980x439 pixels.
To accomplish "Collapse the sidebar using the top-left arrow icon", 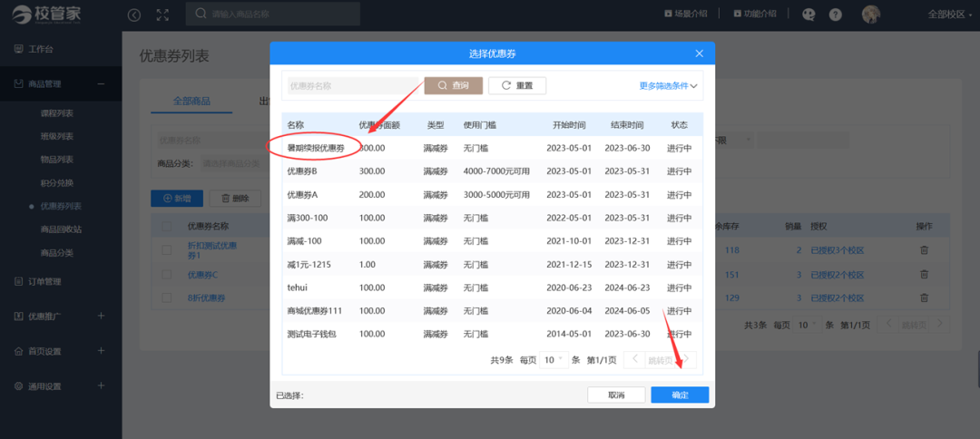I will tap(134, 15).
